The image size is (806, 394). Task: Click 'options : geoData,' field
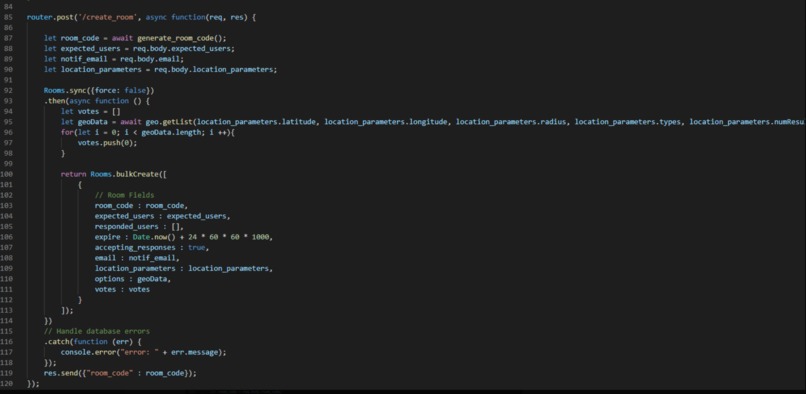[133, 279]
